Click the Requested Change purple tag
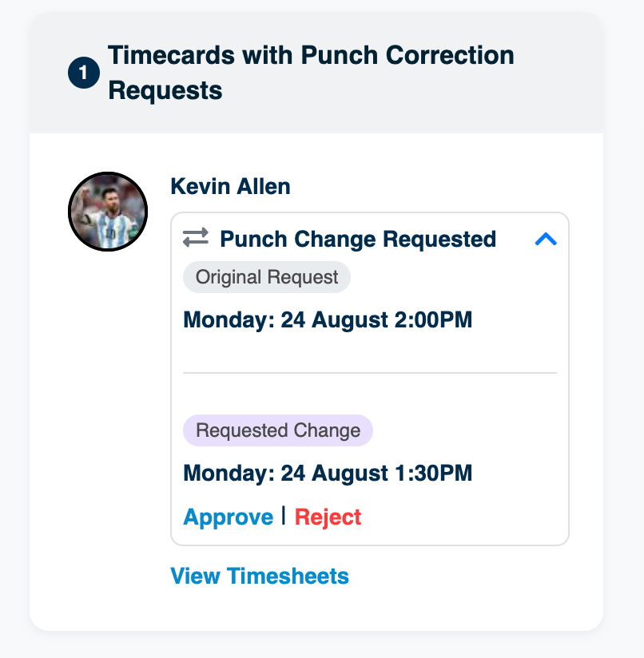 278,430
